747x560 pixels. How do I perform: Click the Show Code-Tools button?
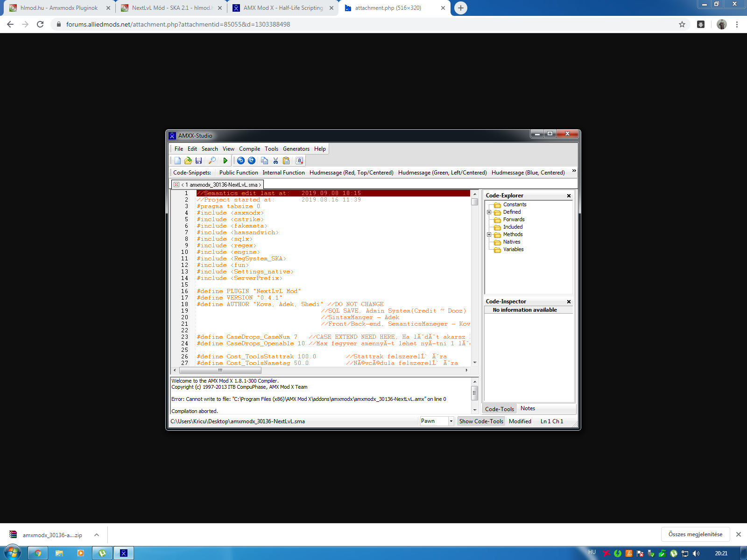[x=481, y=421]
